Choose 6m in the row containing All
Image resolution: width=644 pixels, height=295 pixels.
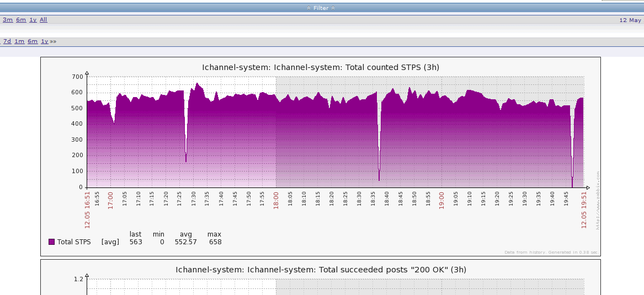pyautogui.click(x=21, y=20)
